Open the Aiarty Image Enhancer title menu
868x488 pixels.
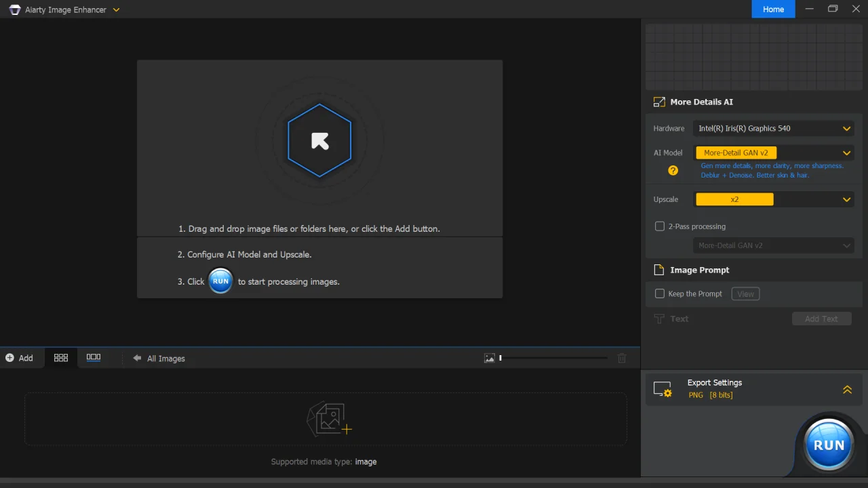pos(116,10)
